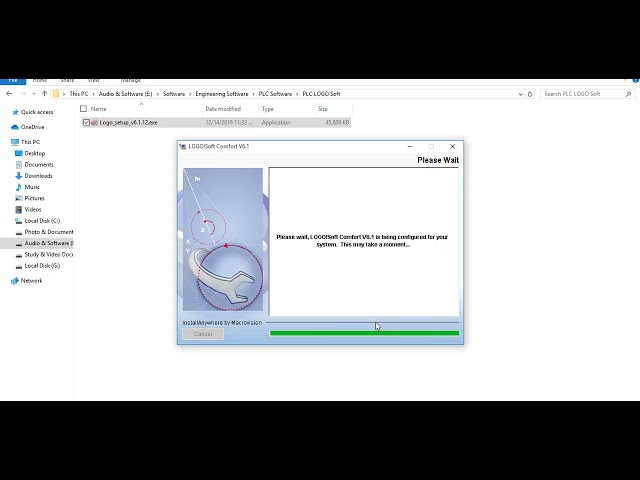Uncheck the Logo_setup_v6.1.12.exe checkbox

click(x=86, y=122)
